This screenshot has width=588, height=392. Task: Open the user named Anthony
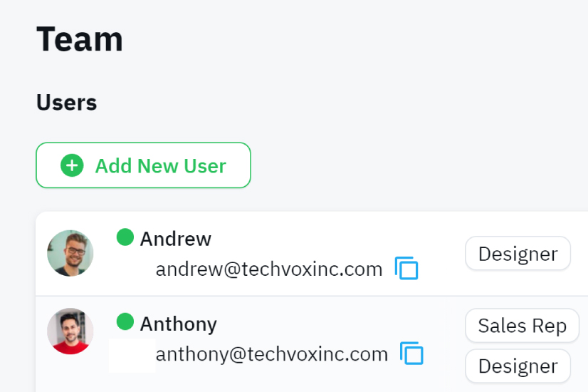click(x=178, y=324)
